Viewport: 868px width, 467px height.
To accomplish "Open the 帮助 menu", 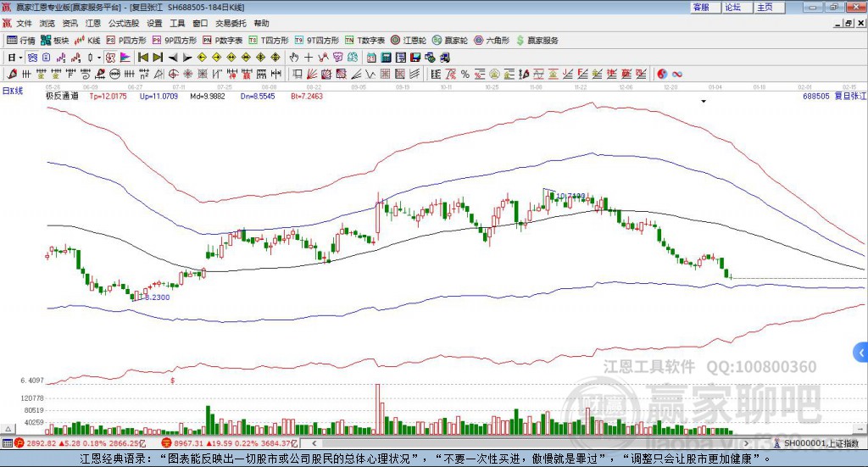I will coord(261,23).
